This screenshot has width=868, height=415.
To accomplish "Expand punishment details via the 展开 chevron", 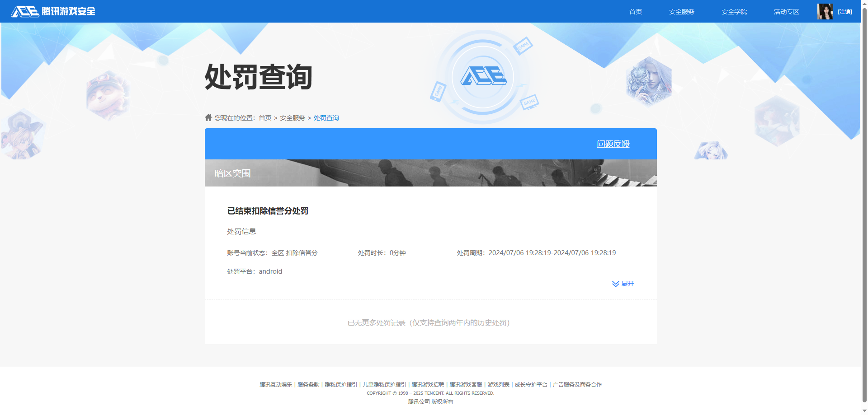I will [623, 284].
